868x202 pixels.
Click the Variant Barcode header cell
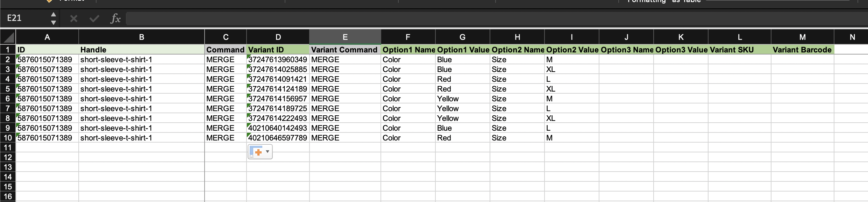point(802,50)
